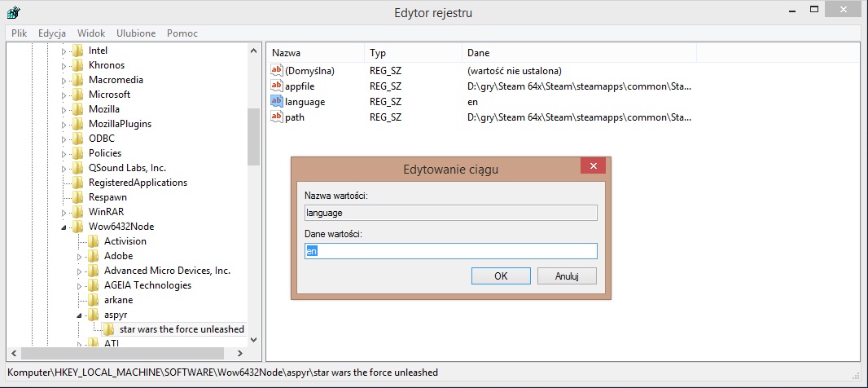Image resolution: width=868 pixels, height=388 pixels.
Task: Select the RegisteredApplications tree label
Action: click(138, 183)
